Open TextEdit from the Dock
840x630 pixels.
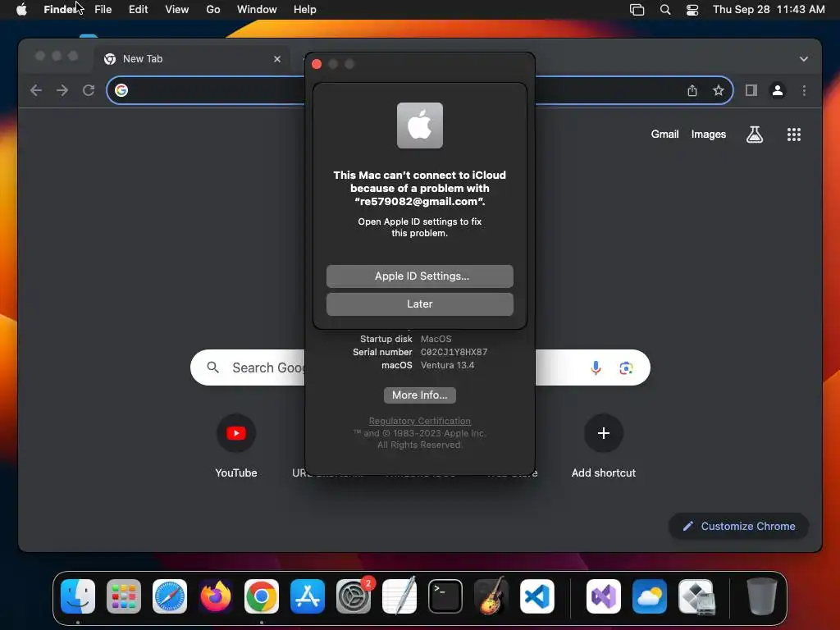(399, 596)
